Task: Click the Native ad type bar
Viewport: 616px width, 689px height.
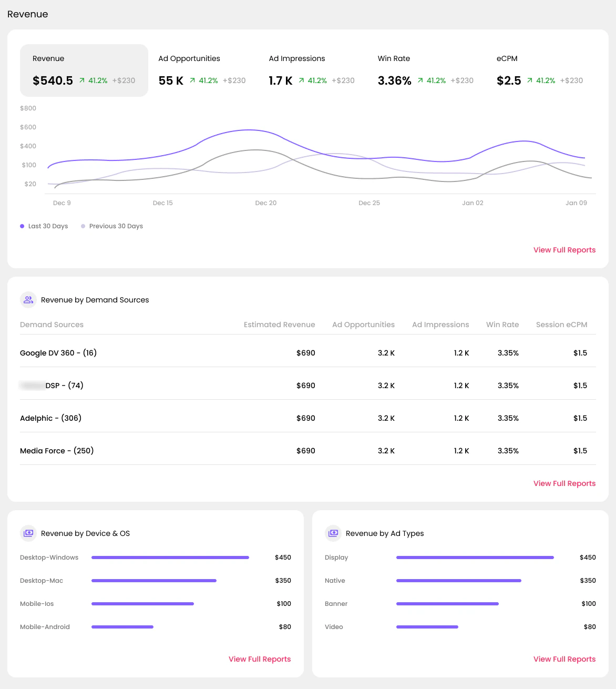Action: (459, 581)
